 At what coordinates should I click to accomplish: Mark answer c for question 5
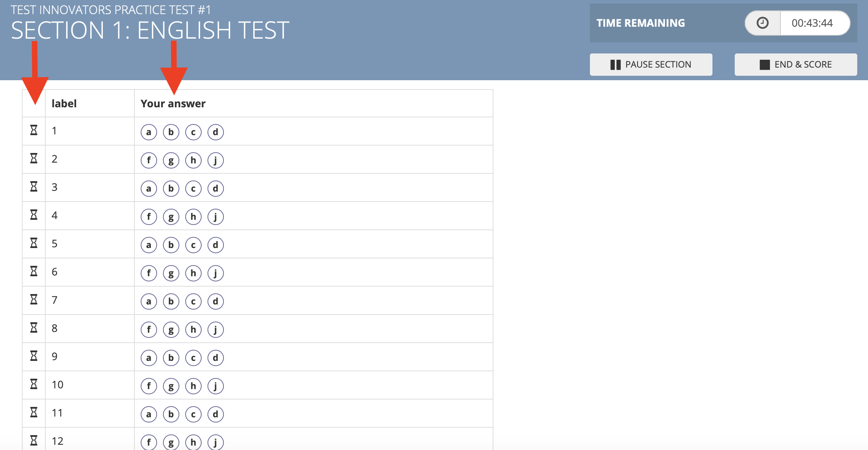click(x=193, y=245)
